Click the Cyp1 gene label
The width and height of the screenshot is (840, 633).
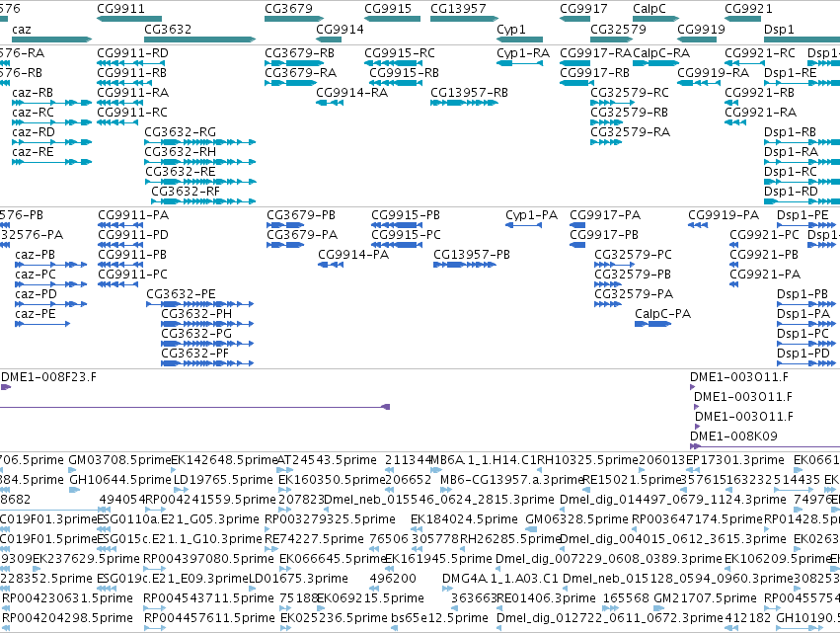(511, 29)
